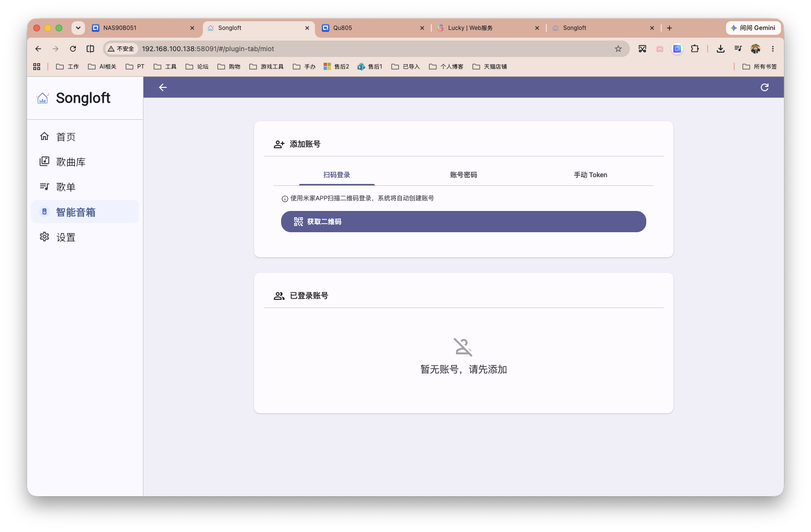The width and height of the screenshot is (811, 532).
Task: Open a new tab with plus button
Action: [669, 28]
